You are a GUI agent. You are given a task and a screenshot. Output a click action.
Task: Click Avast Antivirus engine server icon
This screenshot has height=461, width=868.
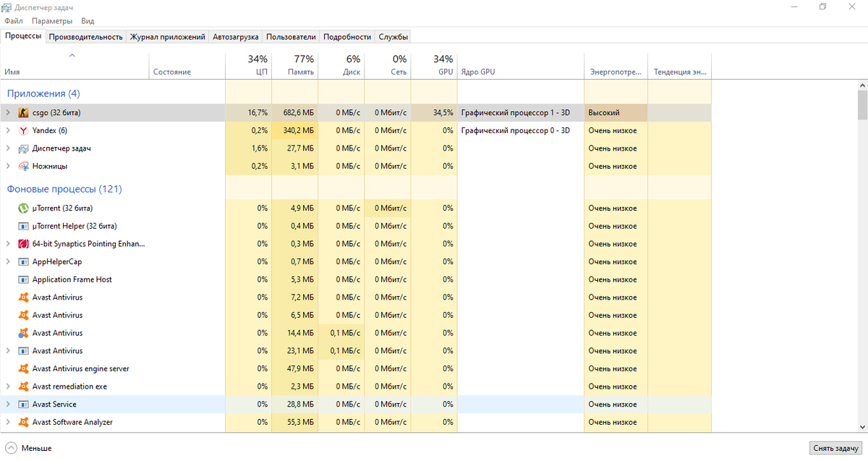pos(23,368)
